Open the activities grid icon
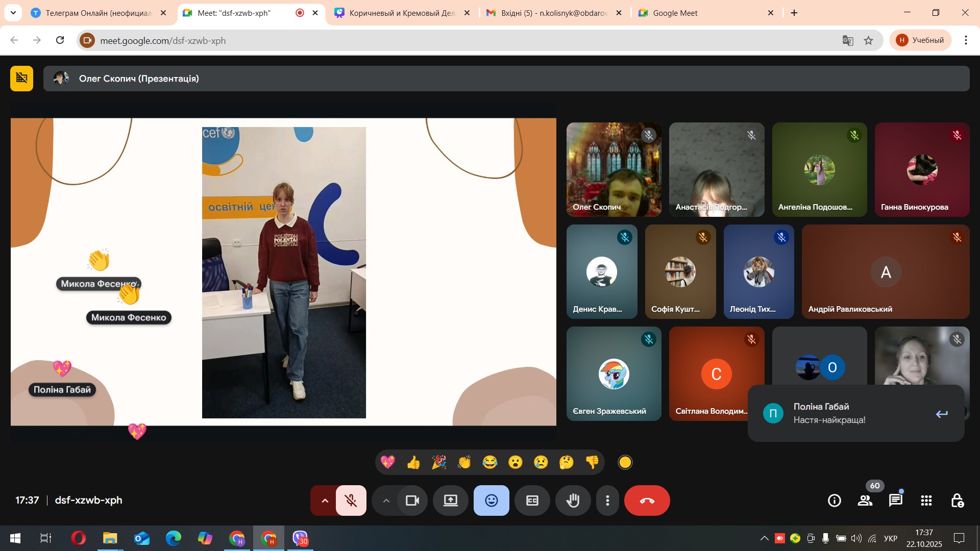The image size is (980, 551). [926, 500]
